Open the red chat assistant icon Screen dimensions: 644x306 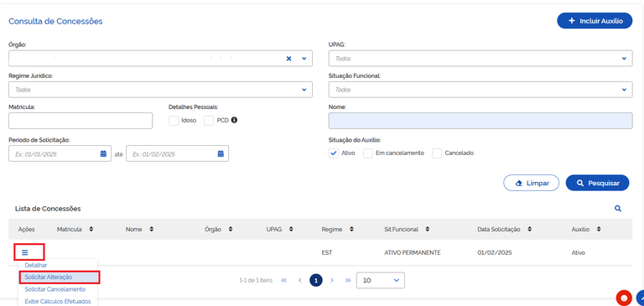tap(624, 298)
